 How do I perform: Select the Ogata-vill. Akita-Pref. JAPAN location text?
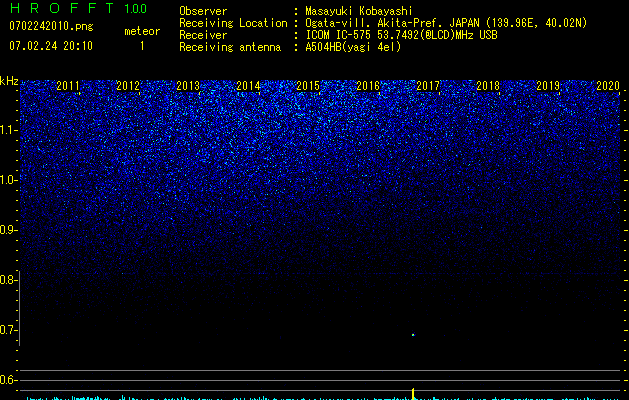[x=446, y=23]
